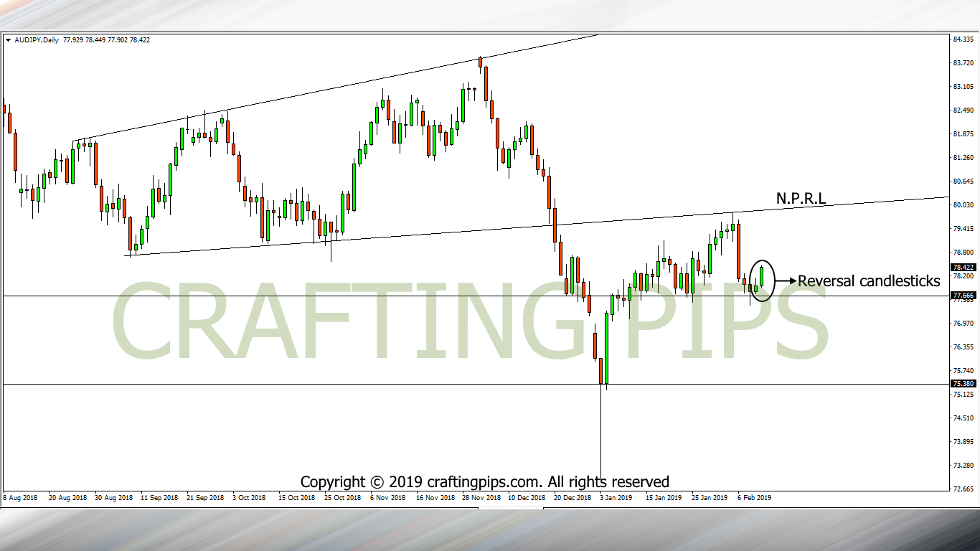Click the 76.970 price axis label
980x551 pixels.
(963, 324)
